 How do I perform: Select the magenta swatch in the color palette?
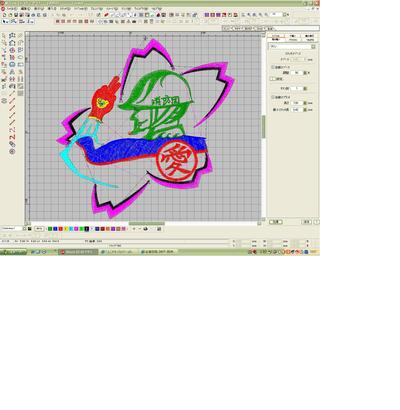[76, 229]
